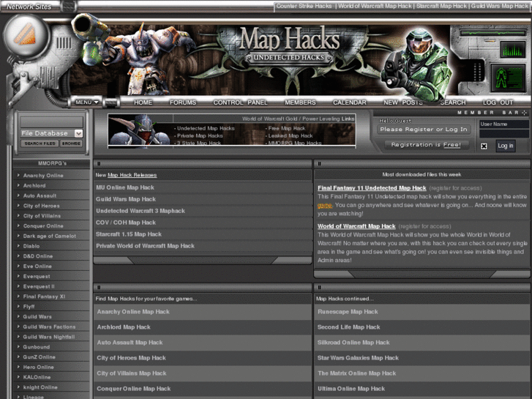Open Final Fantasy XI in sidebar
Screen dimensions: 532x399
point(44,297)
